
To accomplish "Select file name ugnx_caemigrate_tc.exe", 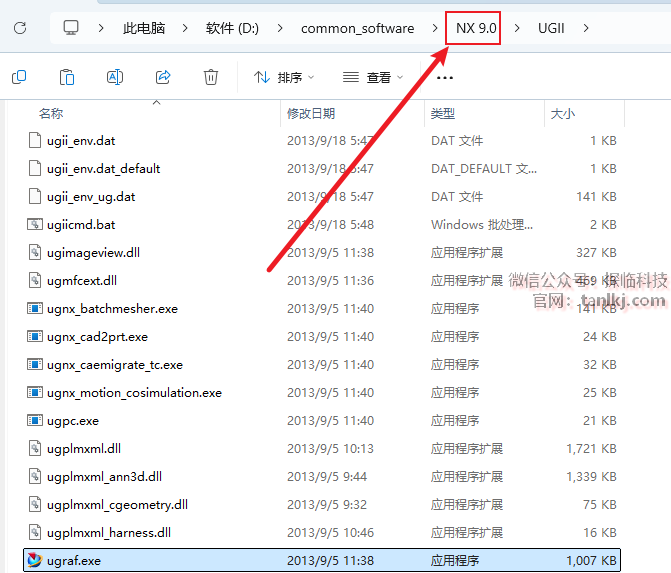I will (x=115, y=365).
